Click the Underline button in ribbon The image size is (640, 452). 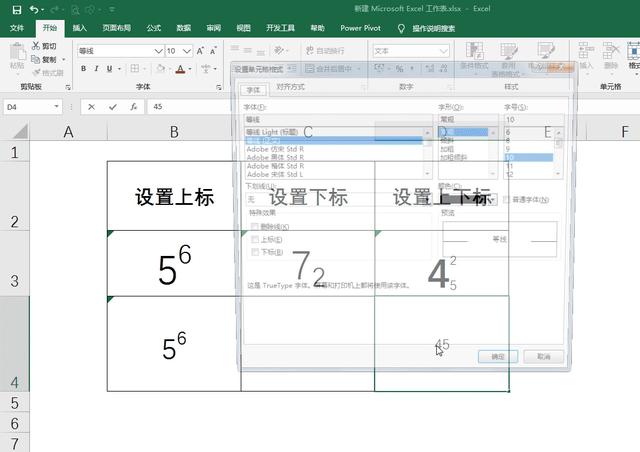[110, 69]
